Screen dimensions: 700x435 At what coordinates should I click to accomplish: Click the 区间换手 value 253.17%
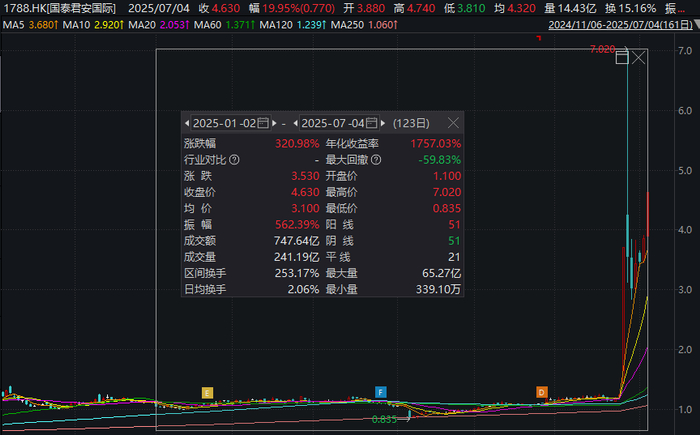(297, 273)
